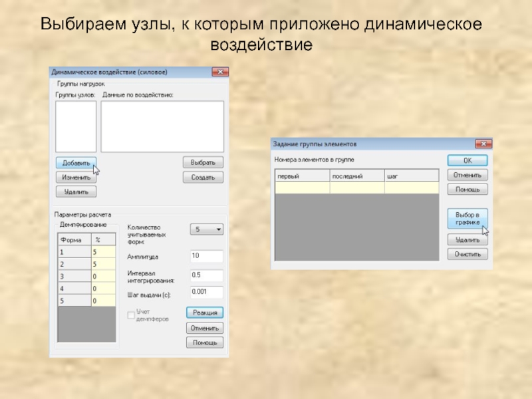The height and width of the screenshot is (399, 532).
Task: Click the Шаг выдачи (с) field
Action: click(206, 292)
